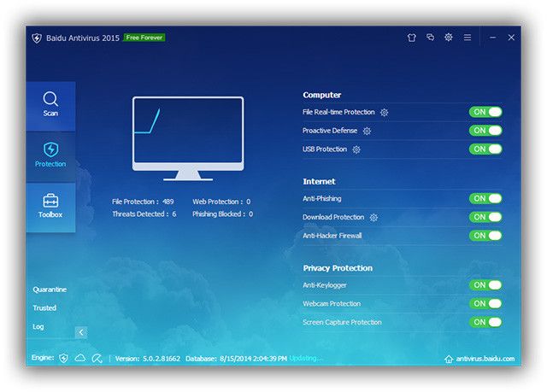The image size is (547, 392).
Task: Open settings via title bar gear
Action: pyautogui.click(x=448, y=38)
